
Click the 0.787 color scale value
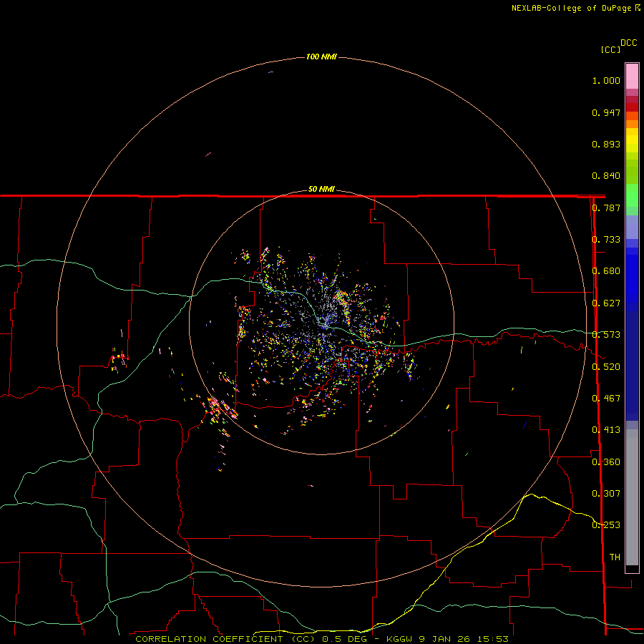point(606,208)
